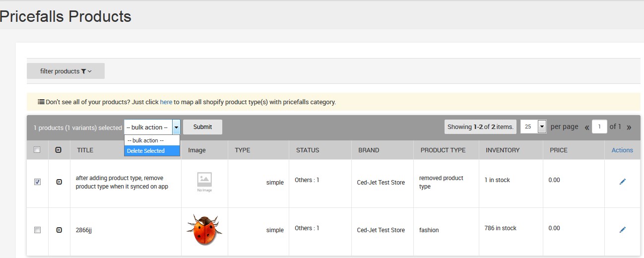The height and width of the screenshot is (258, 644).
Task: Click the page number input field
Action: point(599,127)
